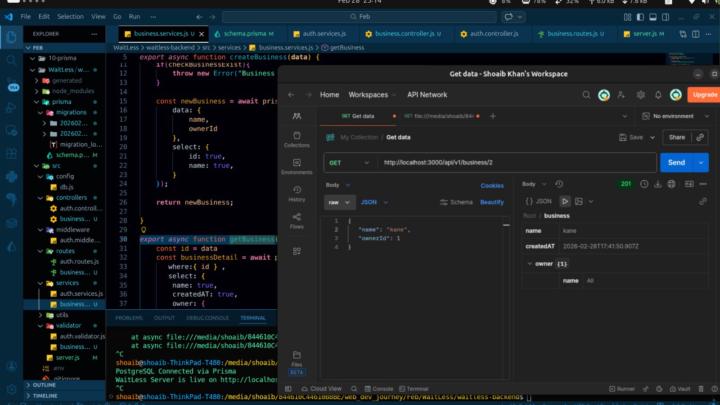The image size is (720, 405).
Task: Open Postman Console in the footer
Action: [379, 389]
